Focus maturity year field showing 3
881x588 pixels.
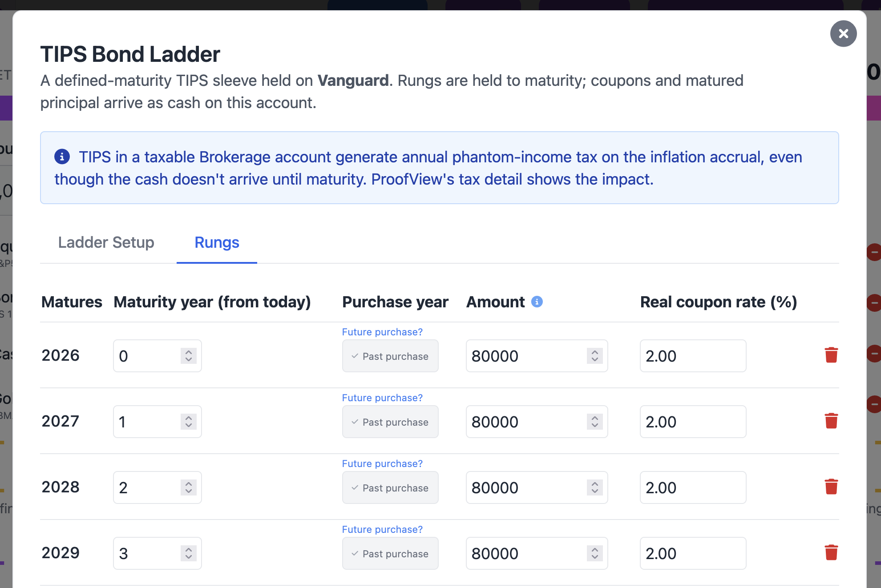tap(157, 553)
